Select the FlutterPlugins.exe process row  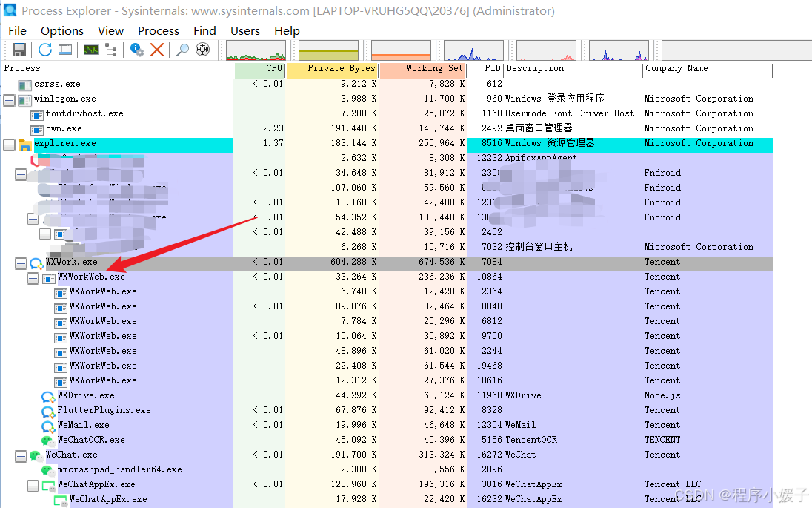(387, 412)
